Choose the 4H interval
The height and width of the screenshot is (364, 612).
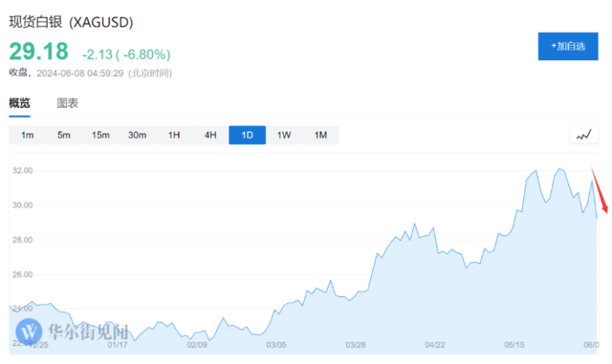pyautogui.click(x=210, y=135)
